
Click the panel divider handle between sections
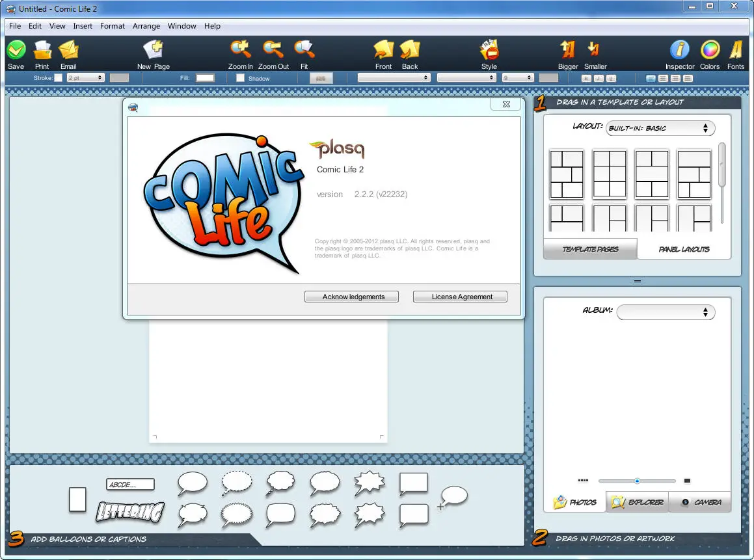tap(637, 281)
